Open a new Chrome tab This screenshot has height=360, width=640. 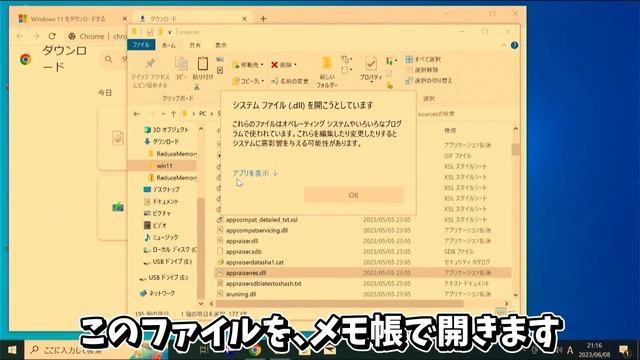pyautogui.click(x=263, y=19)
